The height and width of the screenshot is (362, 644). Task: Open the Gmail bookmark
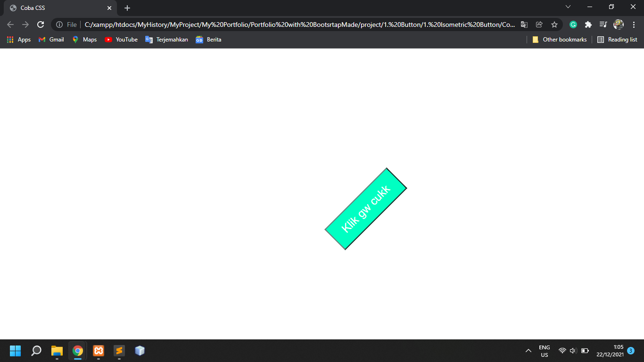tap(51, 40)
